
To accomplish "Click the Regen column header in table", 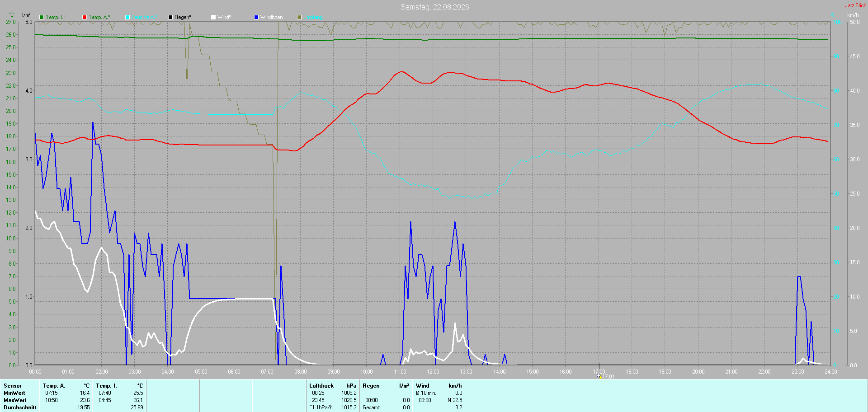I will [x=371, y=386].
